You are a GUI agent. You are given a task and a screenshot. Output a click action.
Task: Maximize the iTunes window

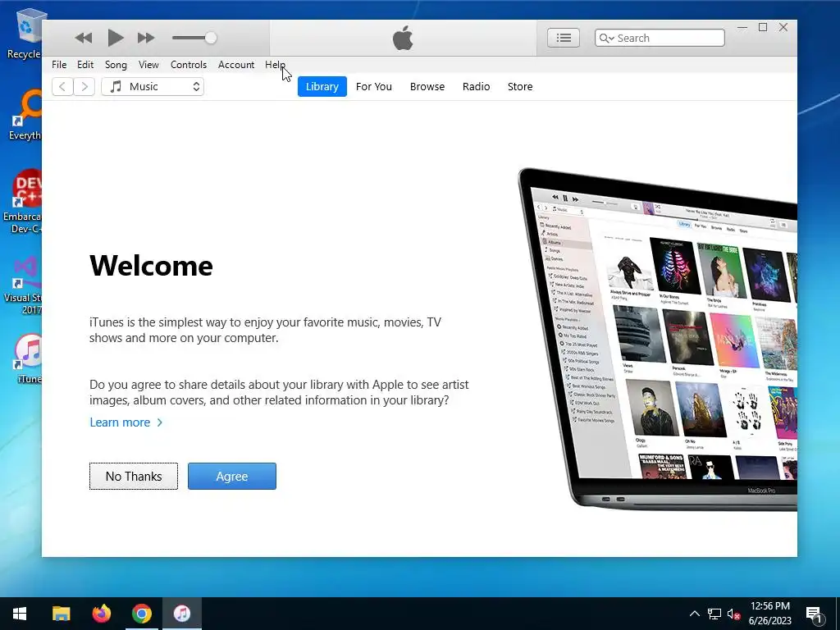tap(763, 27)
